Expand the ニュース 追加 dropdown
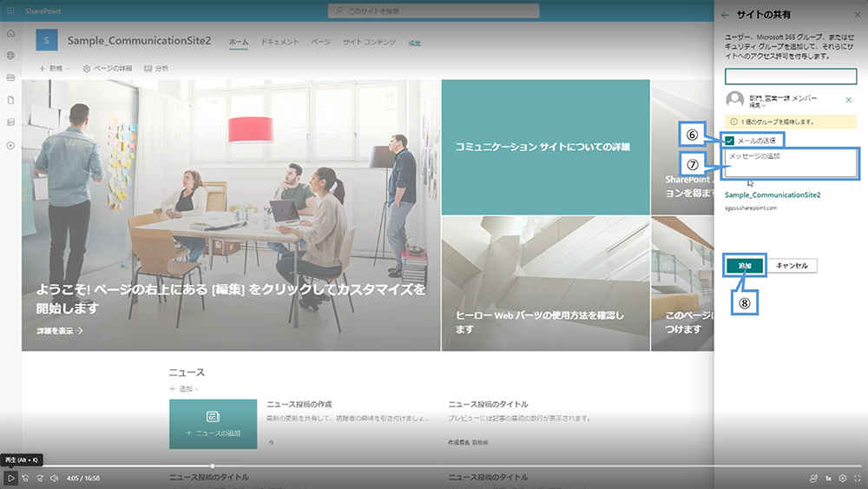The height and width of the screenshot is (489, 868). 184,389
